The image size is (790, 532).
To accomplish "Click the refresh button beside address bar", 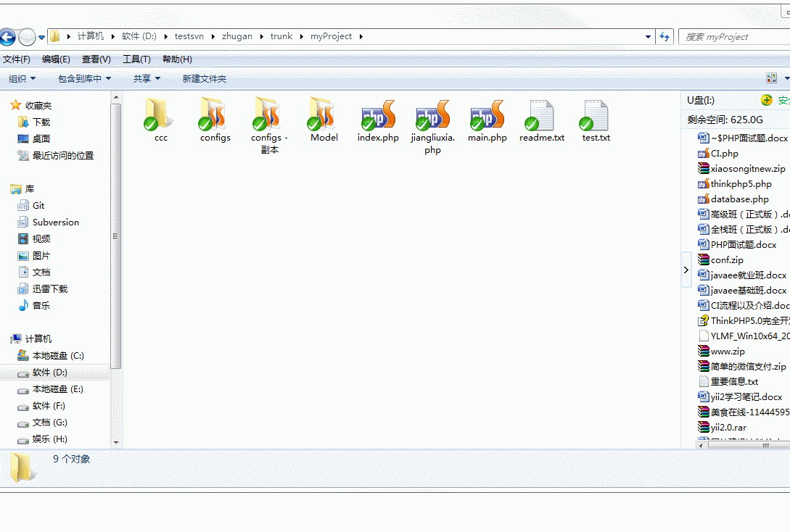I will [664, 37].
